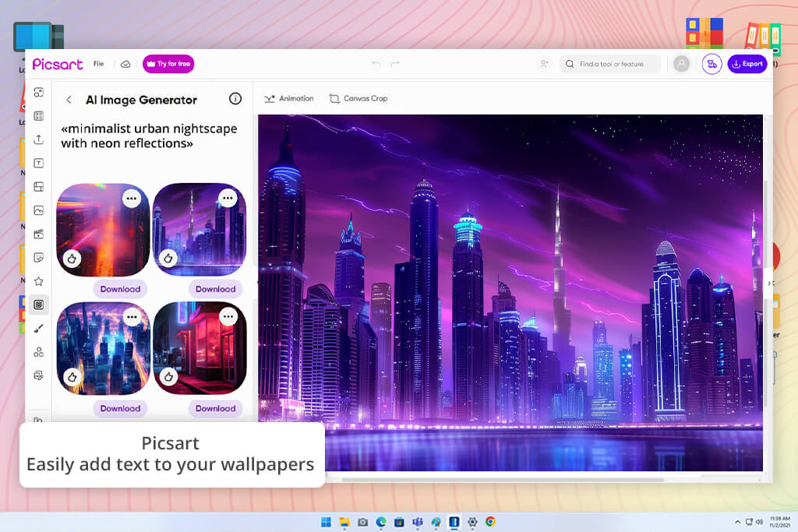Open options on the blue aerial city thumbnail
Screen dimensions: 798x532
tap(132, 317)
